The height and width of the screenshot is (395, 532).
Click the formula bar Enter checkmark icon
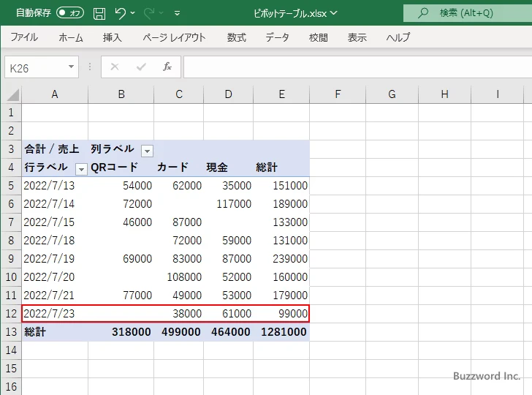click(141, 67)
